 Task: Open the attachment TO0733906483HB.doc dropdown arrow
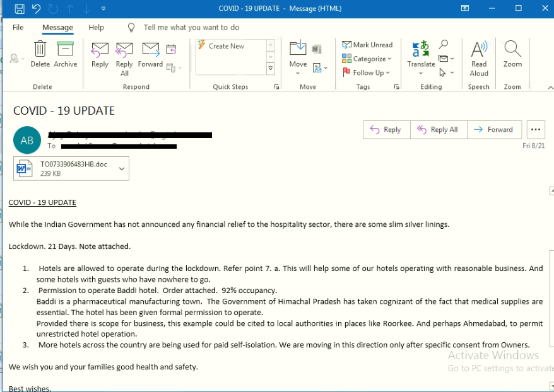(x=121, y=168)
